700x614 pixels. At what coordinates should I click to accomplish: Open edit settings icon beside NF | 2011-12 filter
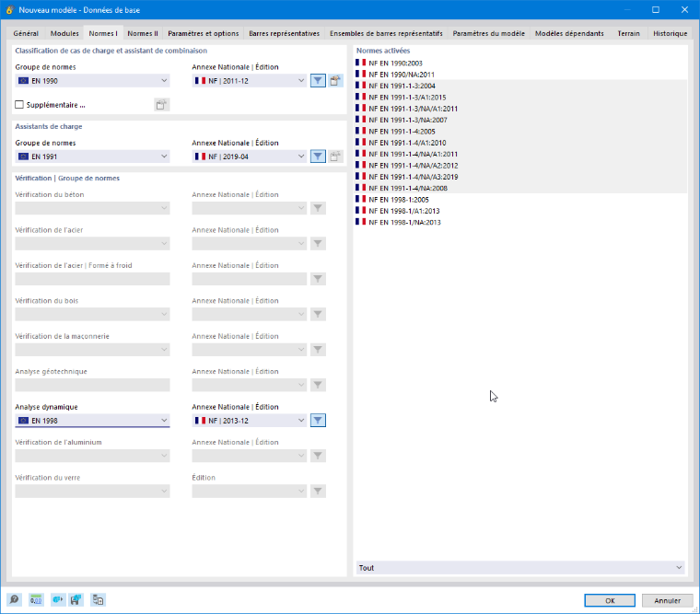335,81
